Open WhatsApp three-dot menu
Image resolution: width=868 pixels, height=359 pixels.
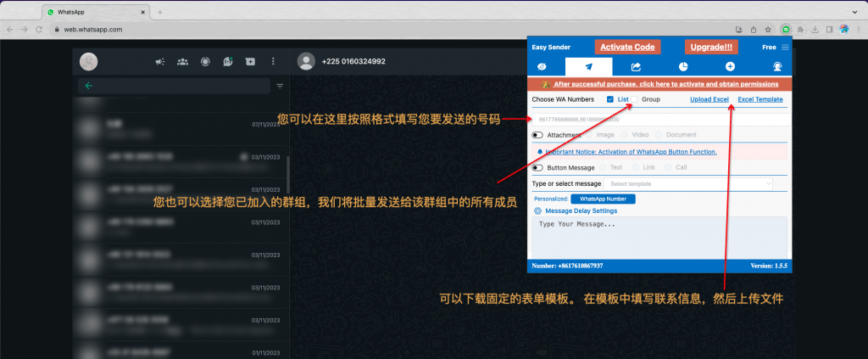(272, 62)
